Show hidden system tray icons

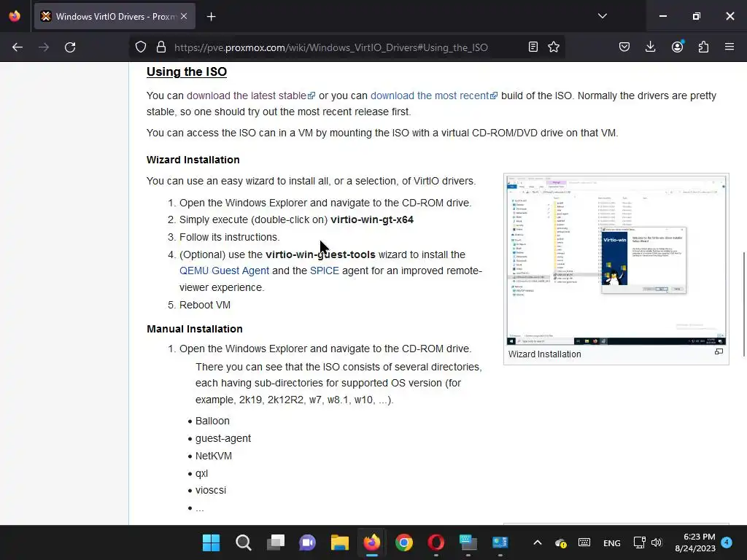tap(538, 542)
